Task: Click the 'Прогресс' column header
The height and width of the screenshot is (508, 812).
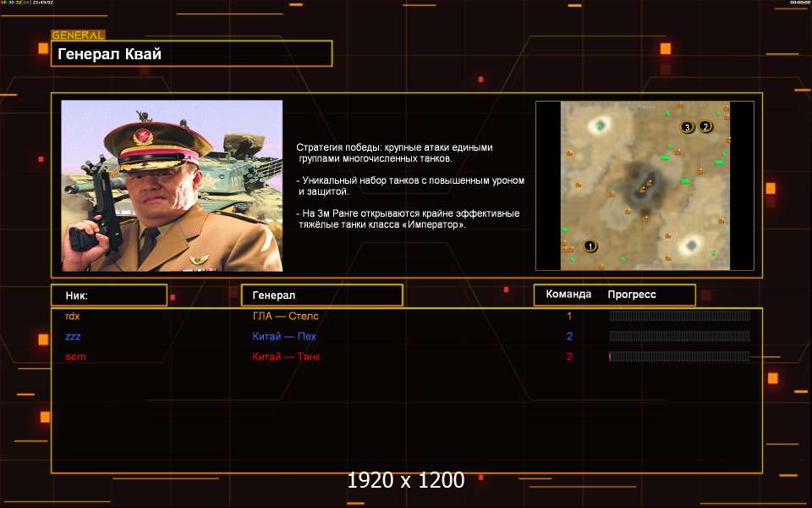Action: 632,295
